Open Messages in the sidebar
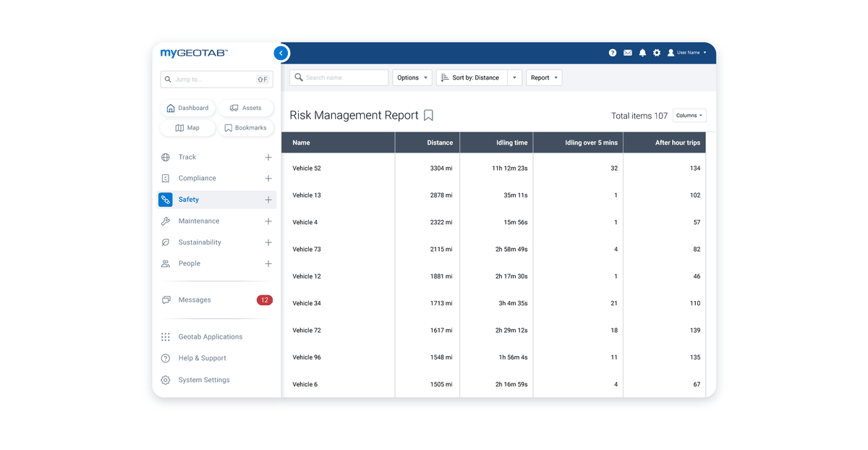 click(195, 300)
